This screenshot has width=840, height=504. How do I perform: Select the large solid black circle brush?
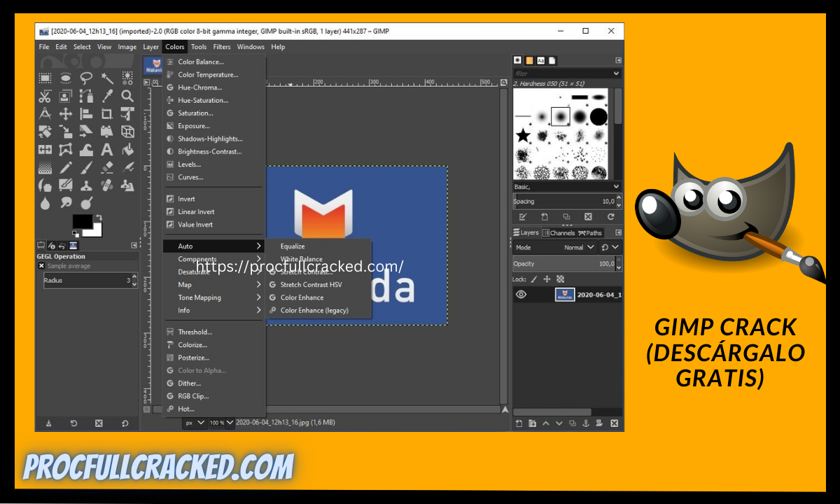598,116
